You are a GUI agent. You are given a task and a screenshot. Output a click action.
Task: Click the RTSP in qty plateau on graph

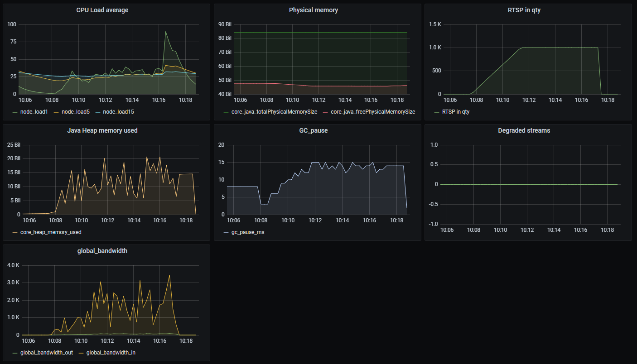(560, 48)
